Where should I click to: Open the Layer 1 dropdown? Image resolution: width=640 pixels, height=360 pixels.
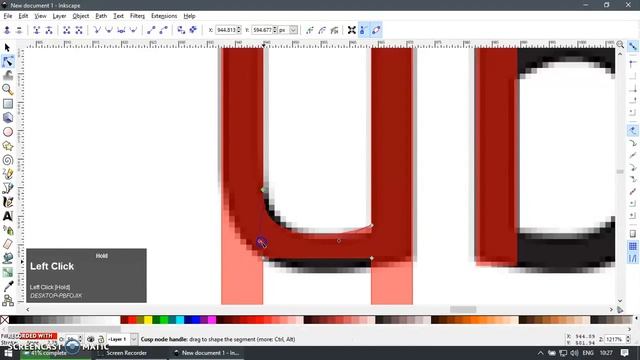point(134,339)
